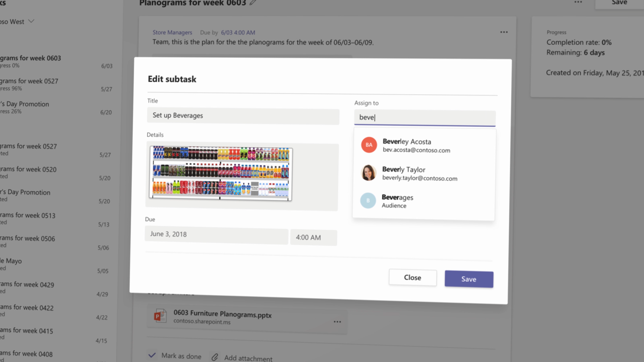Select the Beverages audience avatar
Viewport: 644px width, 362px height.
coord(368,200)
